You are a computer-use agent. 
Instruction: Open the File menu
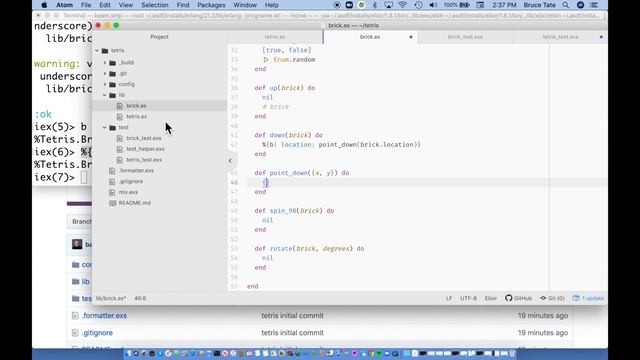pyautogui.click(x=86, y=5)
